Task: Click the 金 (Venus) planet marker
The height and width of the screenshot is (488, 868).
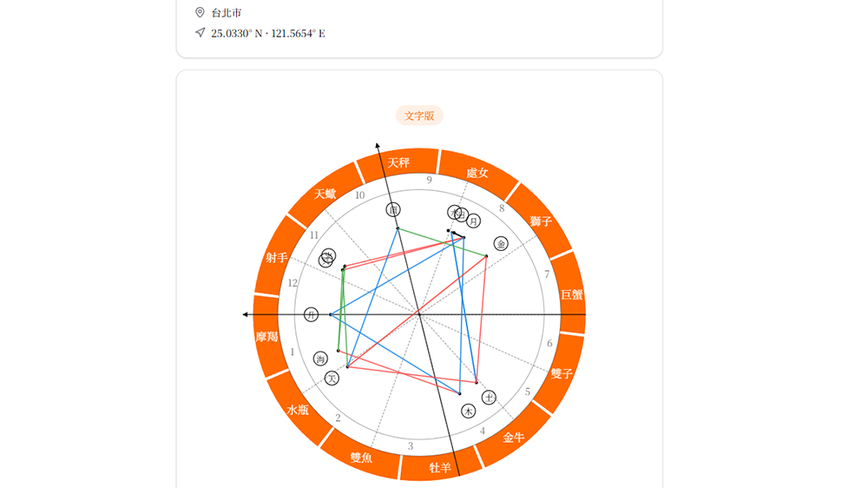Action: [x=501, y=244]
